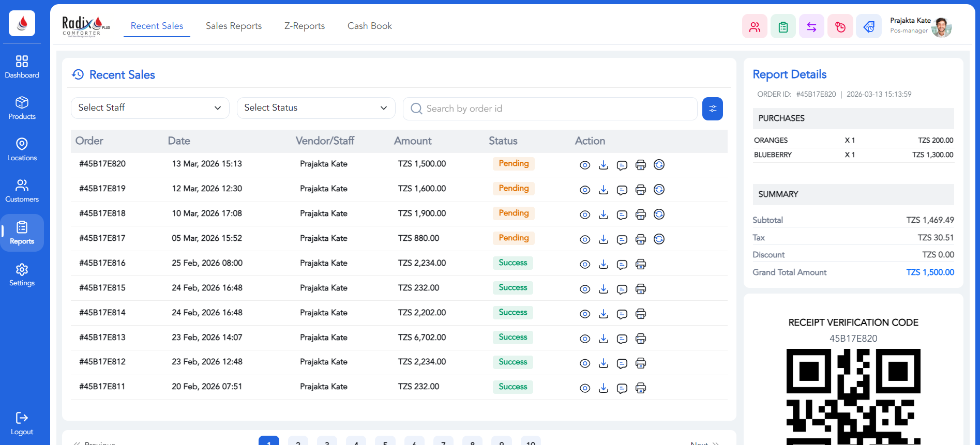Download receipt for order #45B17E820

pyautogui.click(x=603, y=165)
